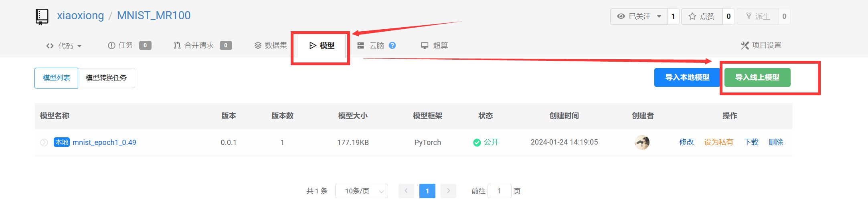Click the 前往 page number input
This screenshot has width=868, height=213.
(499, 191)
